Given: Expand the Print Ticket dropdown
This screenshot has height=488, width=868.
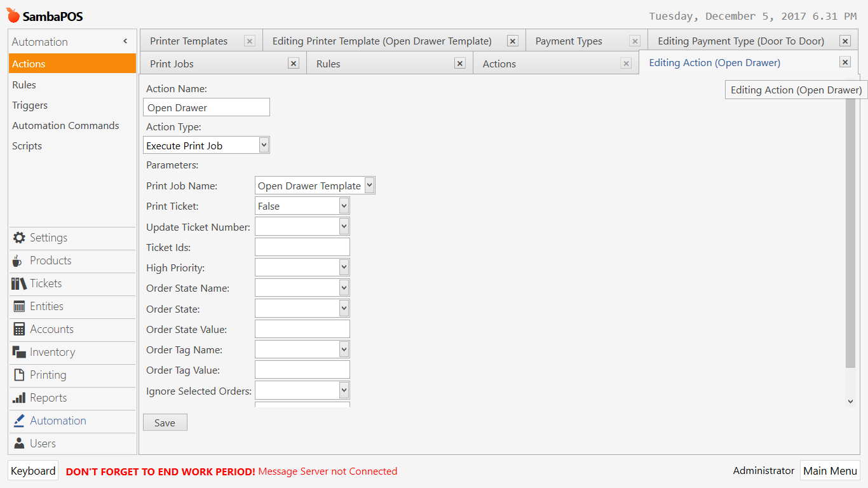Looking at the screenshot, I should (x=344, y=206).
